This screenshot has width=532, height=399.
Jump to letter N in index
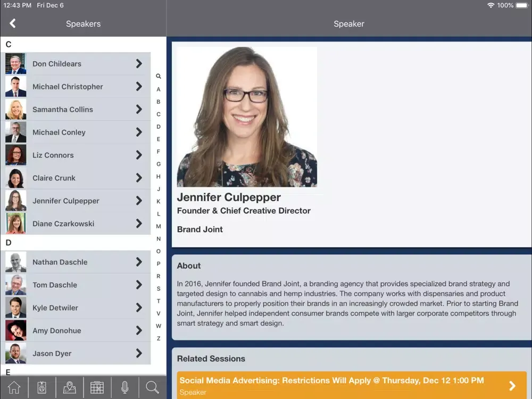point(159,239)
